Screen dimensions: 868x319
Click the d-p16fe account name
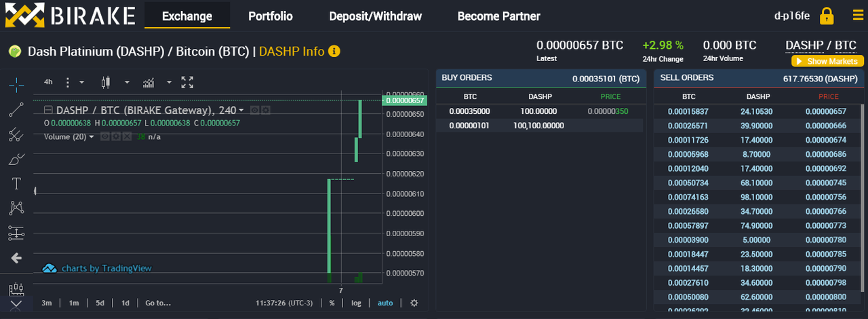click(792, 16)
